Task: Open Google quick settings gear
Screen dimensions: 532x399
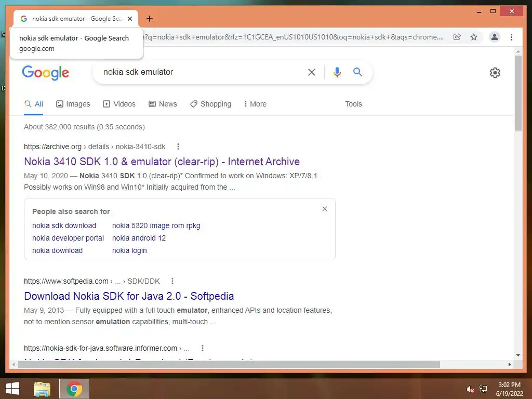Action: coord(495,73)
